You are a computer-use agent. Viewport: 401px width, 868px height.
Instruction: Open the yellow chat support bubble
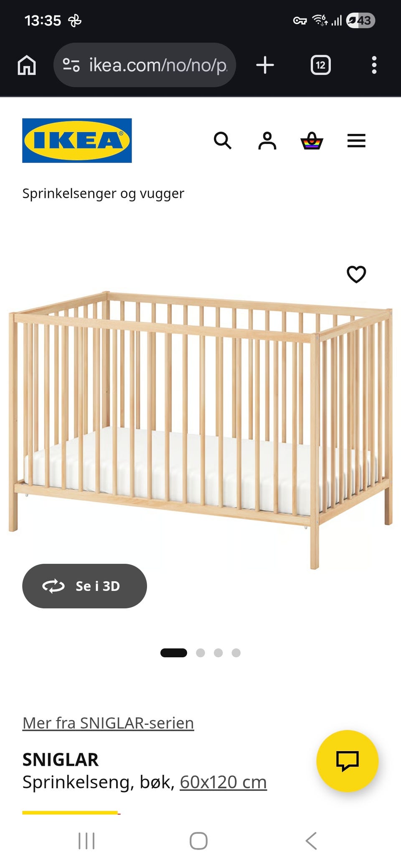point(348,761)
